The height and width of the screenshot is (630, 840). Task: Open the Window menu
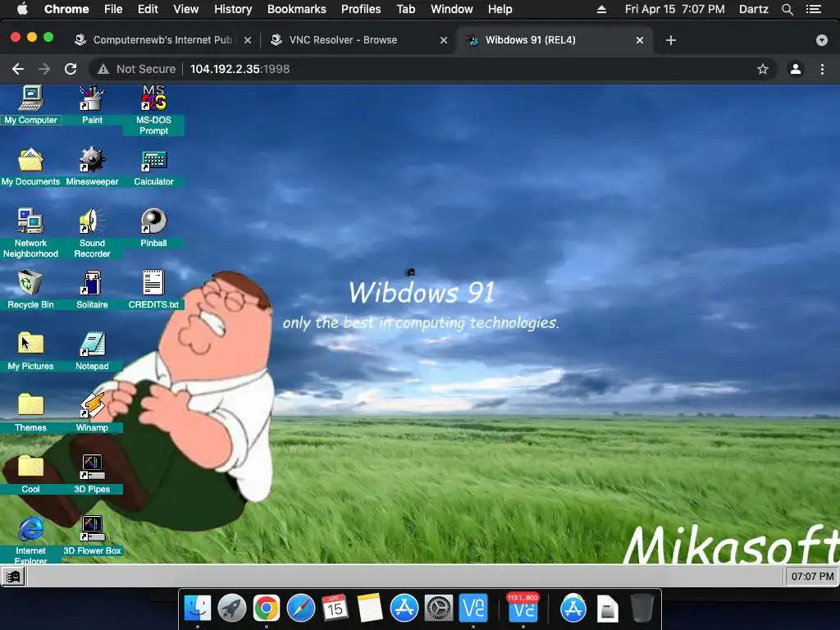pos(452,9)
